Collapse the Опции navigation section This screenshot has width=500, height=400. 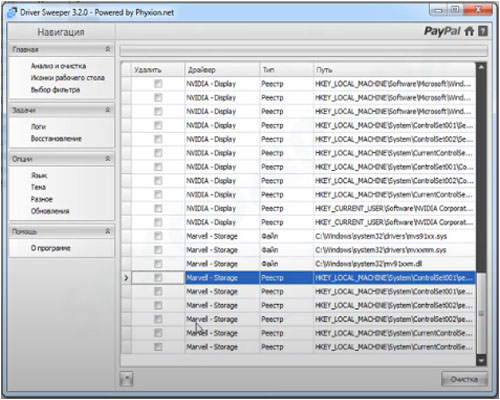(x=108, y=159)
